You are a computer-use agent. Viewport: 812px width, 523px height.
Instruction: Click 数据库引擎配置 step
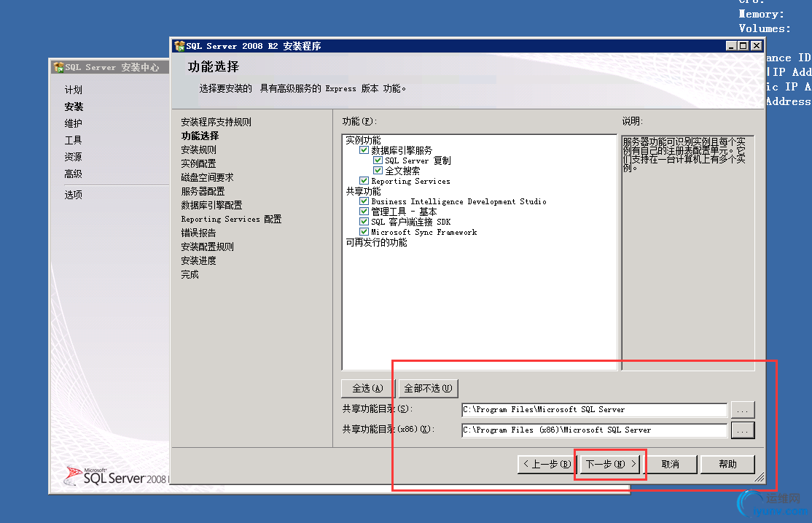(211, 205)
